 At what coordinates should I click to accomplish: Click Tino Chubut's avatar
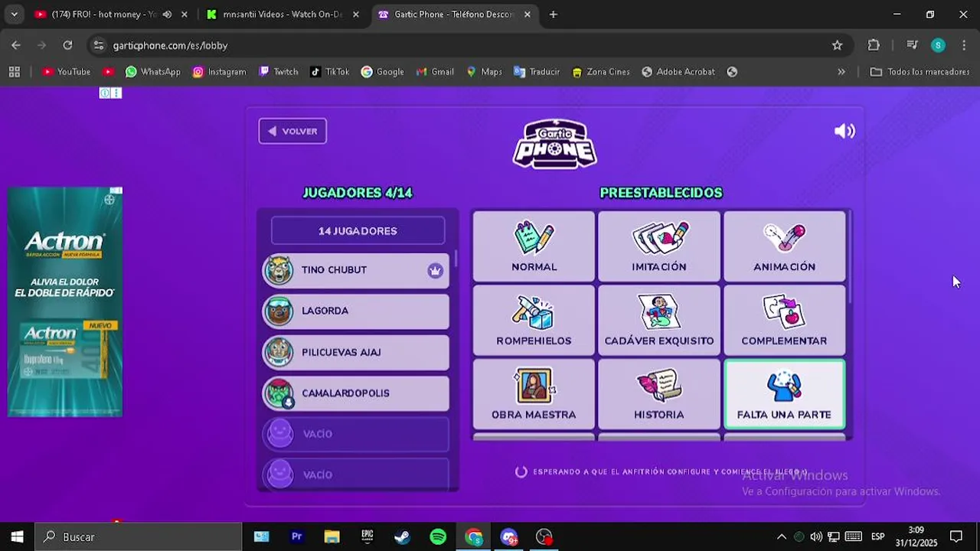point(279,270)
